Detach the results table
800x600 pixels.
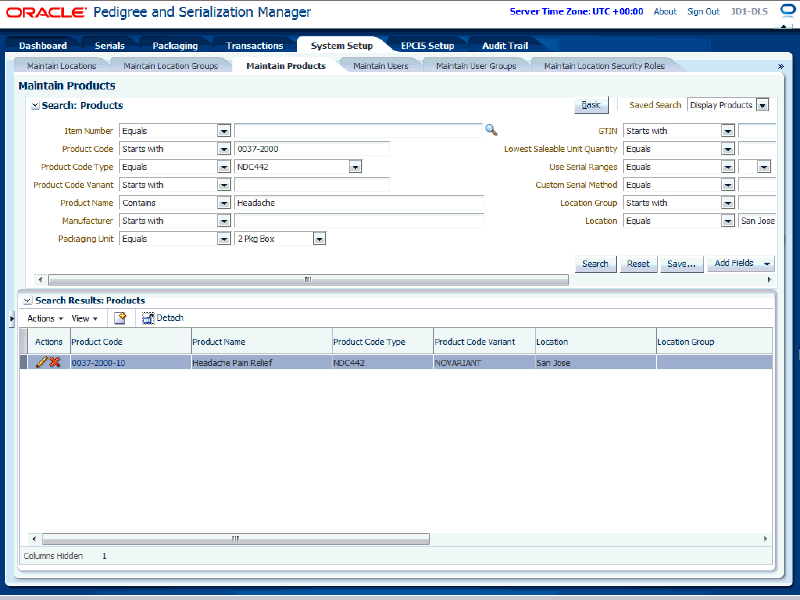point(163,318)
